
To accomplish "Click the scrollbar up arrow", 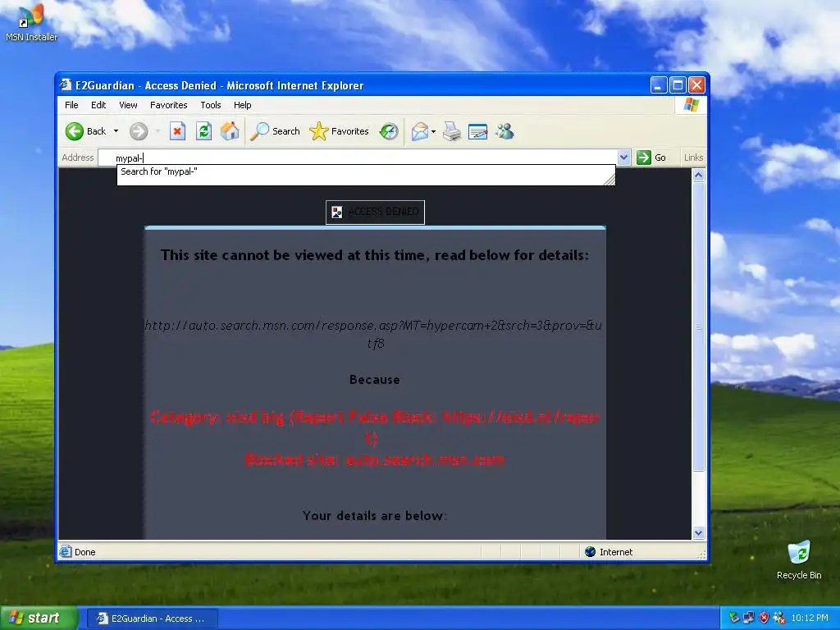I will [x=698, y=176].
